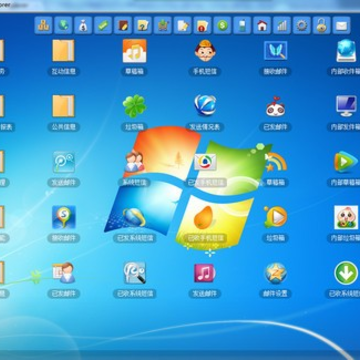Open the Yes magnifier search 已收系统短信 icon

[x=134, y=273]
